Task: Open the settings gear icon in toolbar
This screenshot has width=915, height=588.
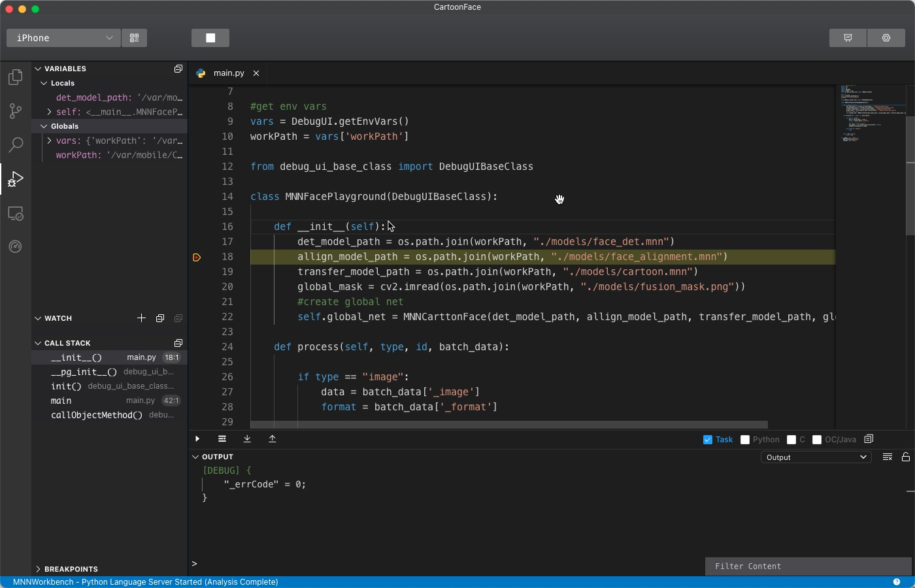Action: click(886, 38)
